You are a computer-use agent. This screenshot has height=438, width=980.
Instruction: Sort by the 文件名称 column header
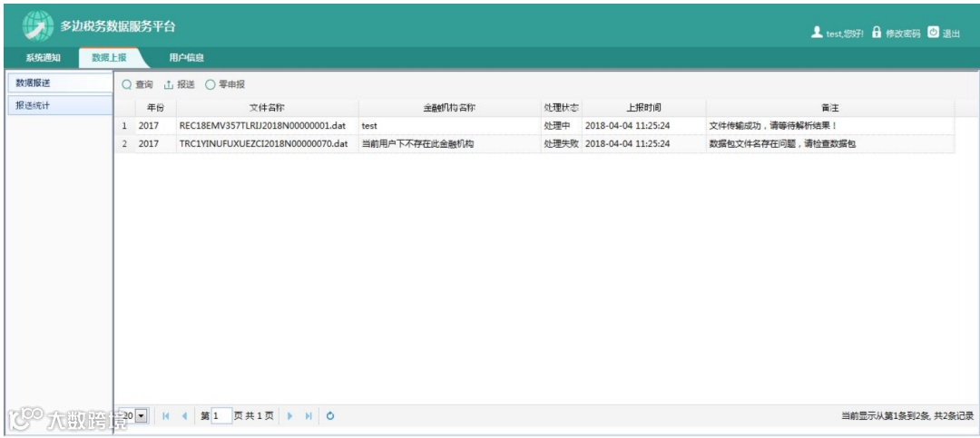(268, 108)
